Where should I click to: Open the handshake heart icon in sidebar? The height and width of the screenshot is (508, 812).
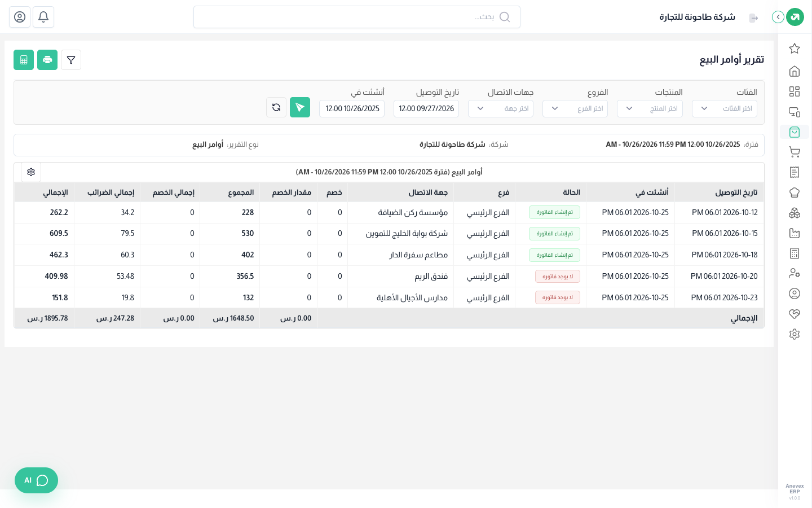point(795,314)
